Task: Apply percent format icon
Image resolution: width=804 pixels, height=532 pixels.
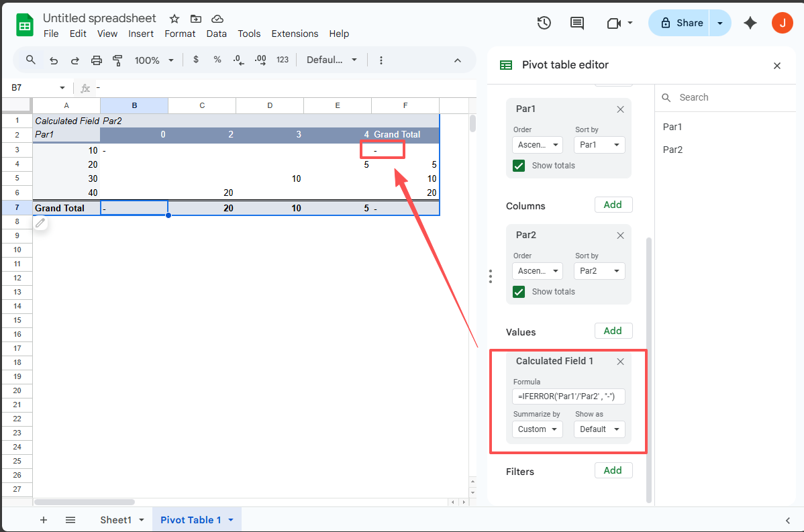Action: [217, 60]
